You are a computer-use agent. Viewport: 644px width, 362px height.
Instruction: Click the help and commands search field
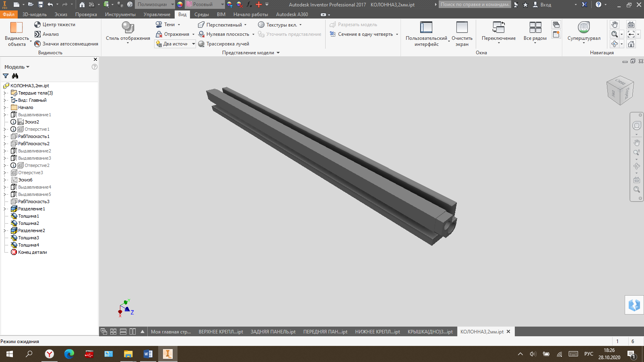pyautogui.click(x=475, y=4)
